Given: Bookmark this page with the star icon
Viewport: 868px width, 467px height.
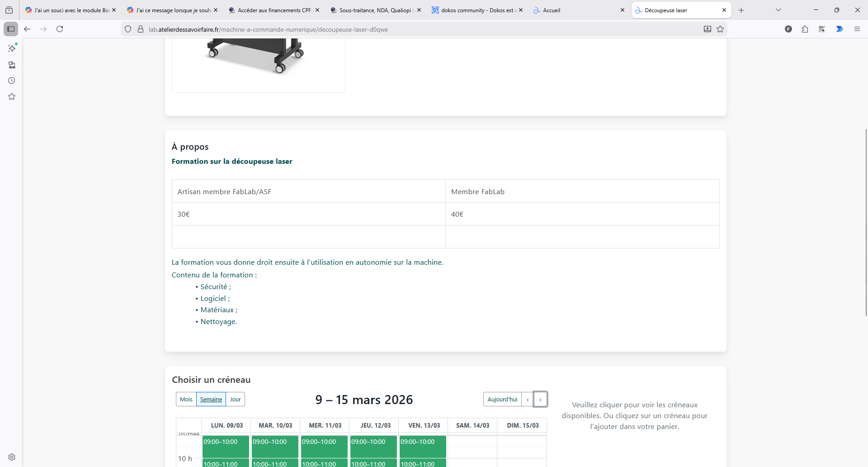Looking at the screenshot, I should point(720,29).
